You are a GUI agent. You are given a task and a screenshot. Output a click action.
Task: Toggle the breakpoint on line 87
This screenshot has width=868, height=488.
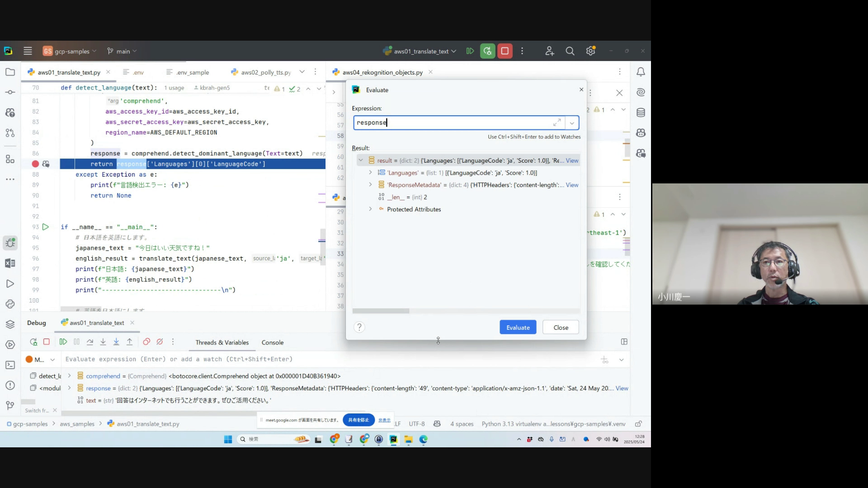[35, 164]
